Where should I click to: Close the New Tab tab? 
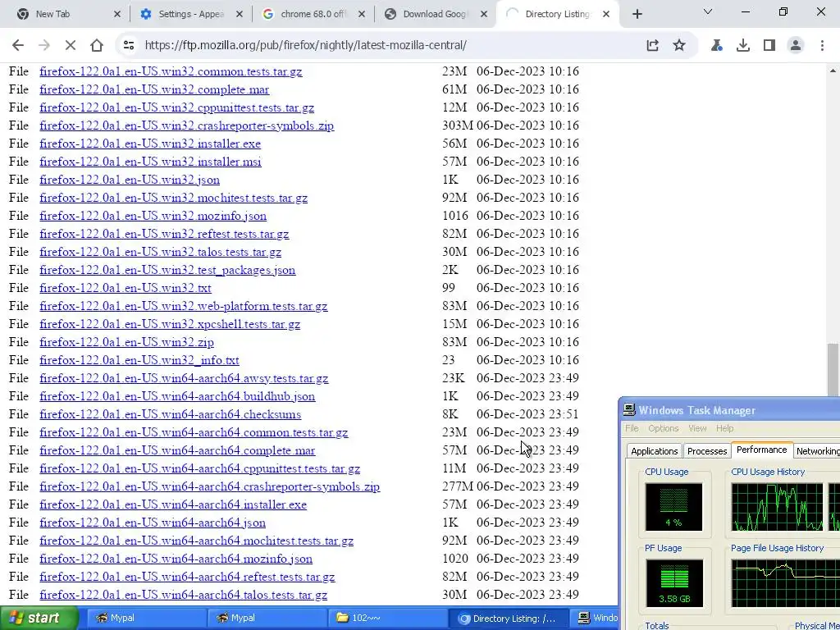[117, 15]
